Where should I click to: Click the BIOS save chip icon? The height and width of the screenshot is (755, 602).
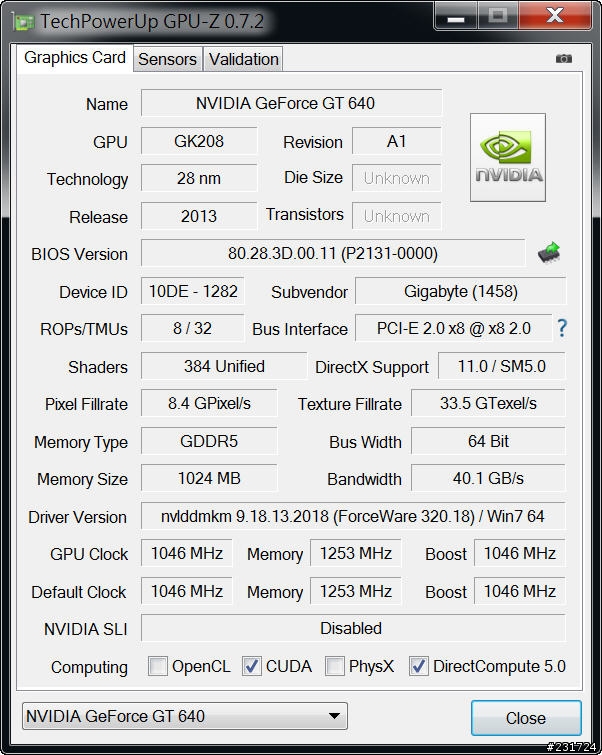click(x=549, y=252)
